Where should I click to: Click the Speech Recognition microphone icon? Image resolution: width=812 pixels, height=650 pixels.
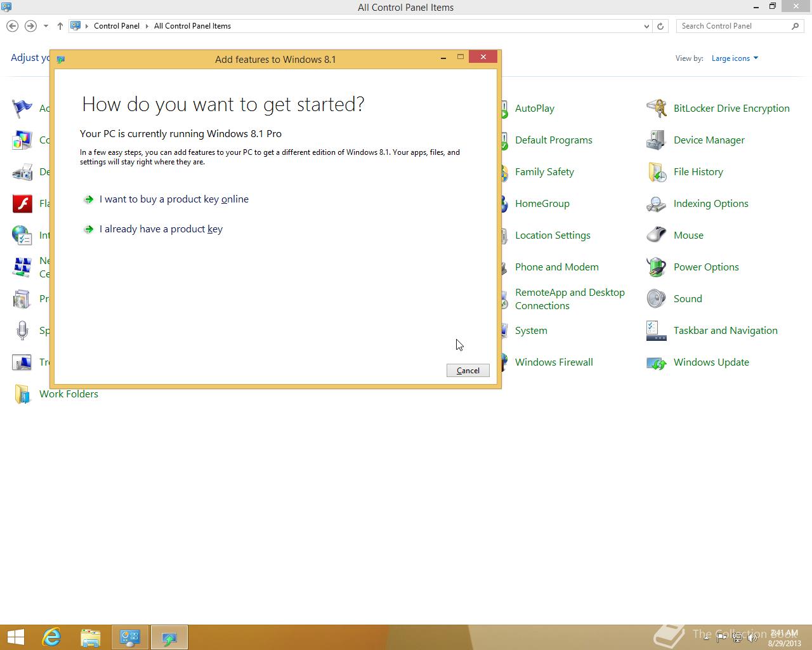(22, 331)
